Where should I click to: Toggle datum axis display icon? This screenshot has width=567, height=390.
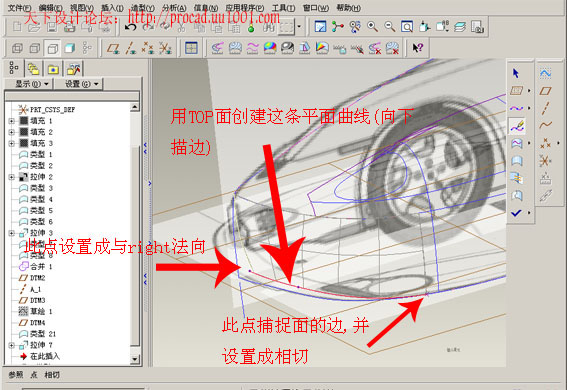coord(131,48)
